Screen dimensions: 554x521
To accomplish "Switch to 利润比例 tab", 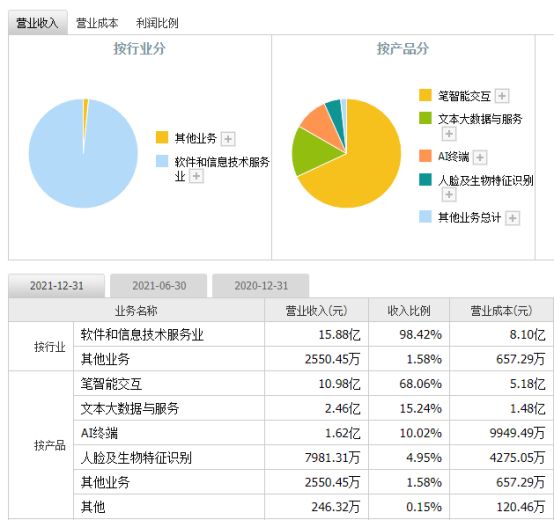I will coord(157,23).
